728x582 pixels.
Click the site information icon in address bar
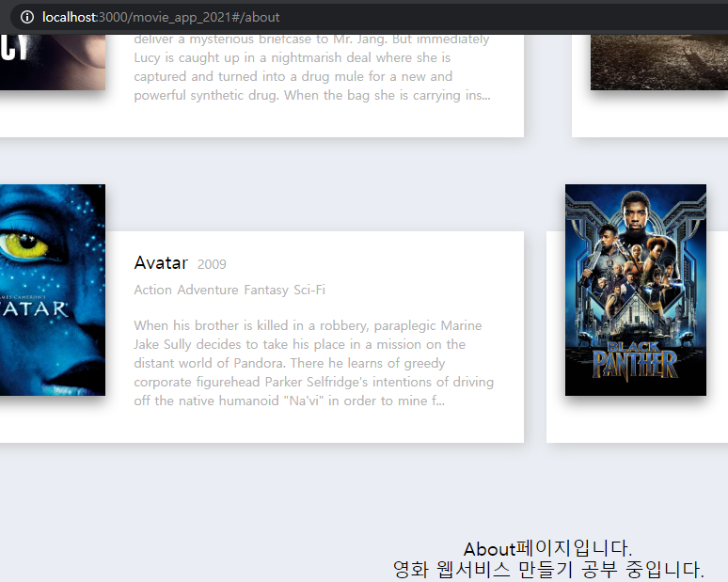[x=27, y=17]
